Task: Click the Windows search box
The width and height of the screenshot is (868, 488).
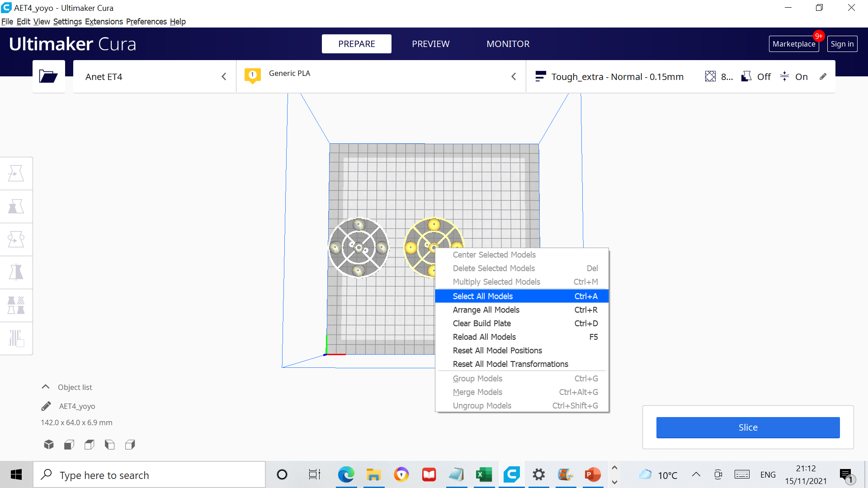Action: (149, 474)
